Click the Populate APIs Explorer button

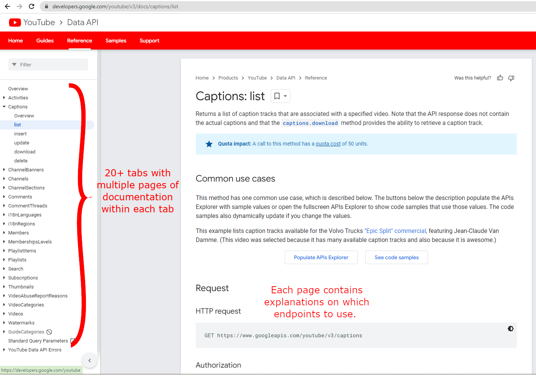pos(321,257)
